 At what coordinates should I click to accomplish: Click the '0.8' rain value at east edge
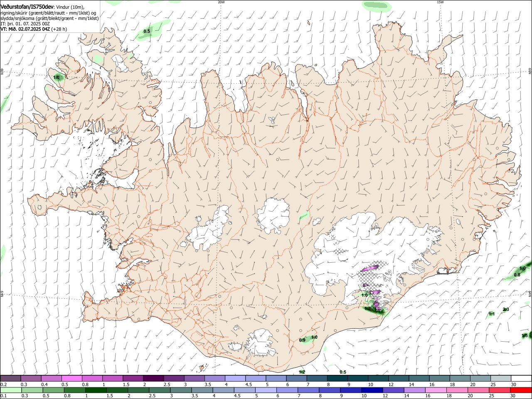click(x=517, y=275)
